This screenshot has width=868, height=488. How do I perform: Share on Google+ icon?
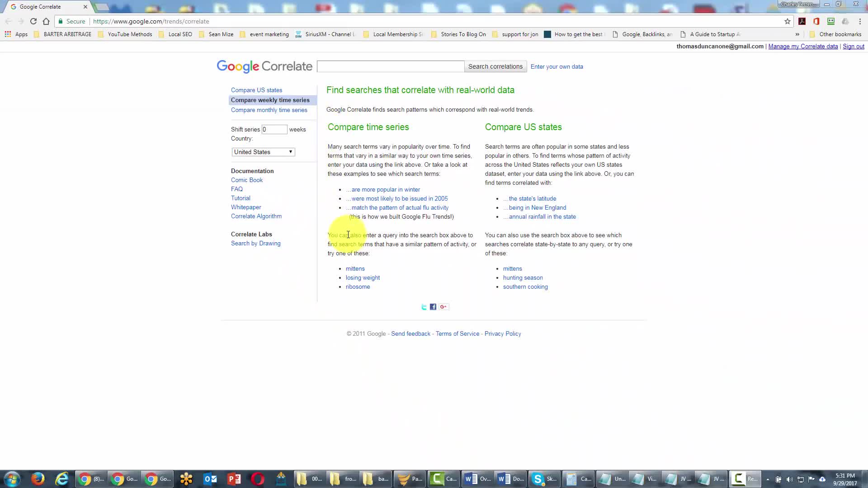(443, 307)
